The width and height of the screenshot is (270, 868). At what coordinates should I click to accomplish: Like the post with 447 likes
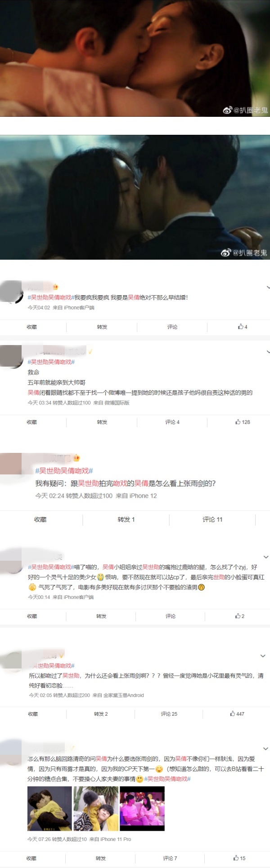click(237, 713)
